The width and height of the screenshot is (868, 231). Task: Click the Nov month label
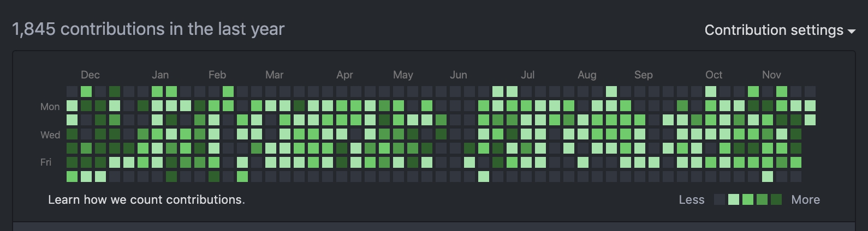771,75
